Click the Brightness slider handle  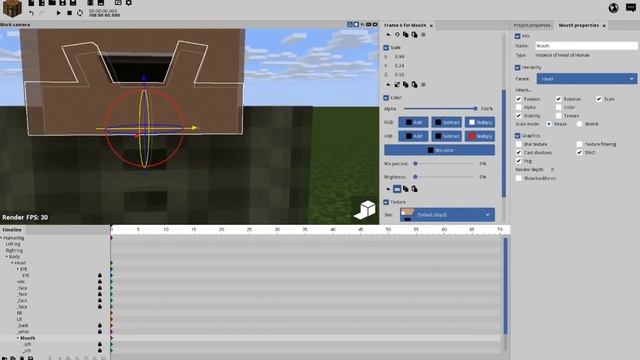pyautogui.click(x=415, y=177)
